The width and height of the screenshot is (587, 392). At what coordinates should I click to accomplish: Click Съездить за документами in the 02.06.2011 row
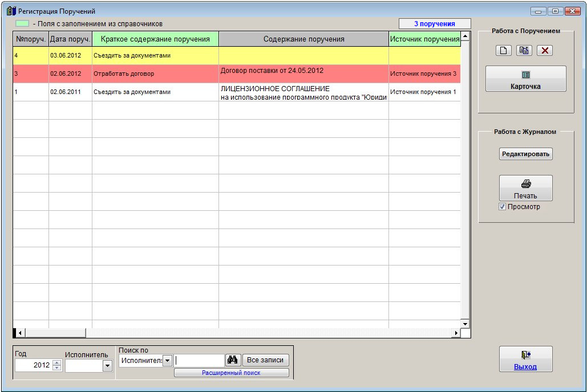[155, 92]
